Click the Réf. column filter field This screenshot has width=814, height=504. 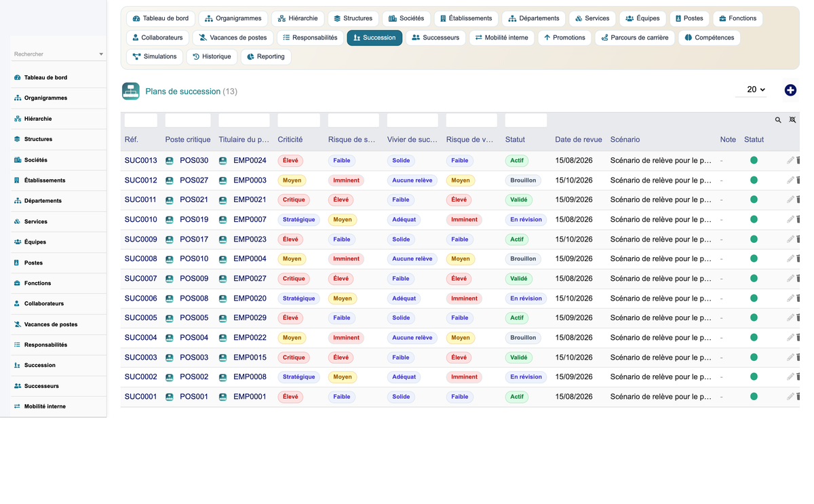[x=141, y=120]
